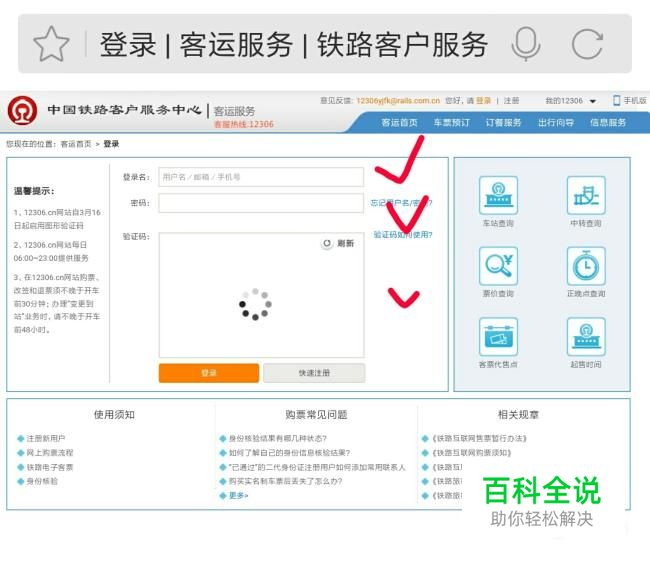Click the orange 登录 button

[x=209, y=373]
